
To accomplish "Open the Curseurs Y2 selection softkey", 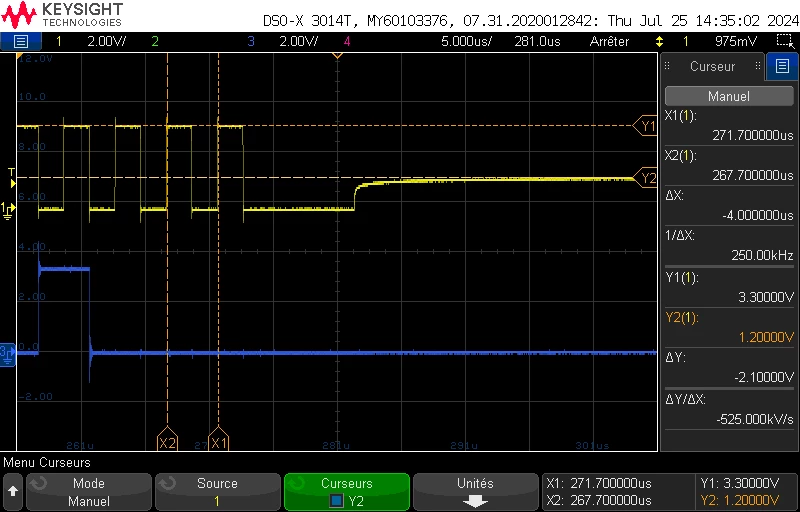I will tap(346, 492).
